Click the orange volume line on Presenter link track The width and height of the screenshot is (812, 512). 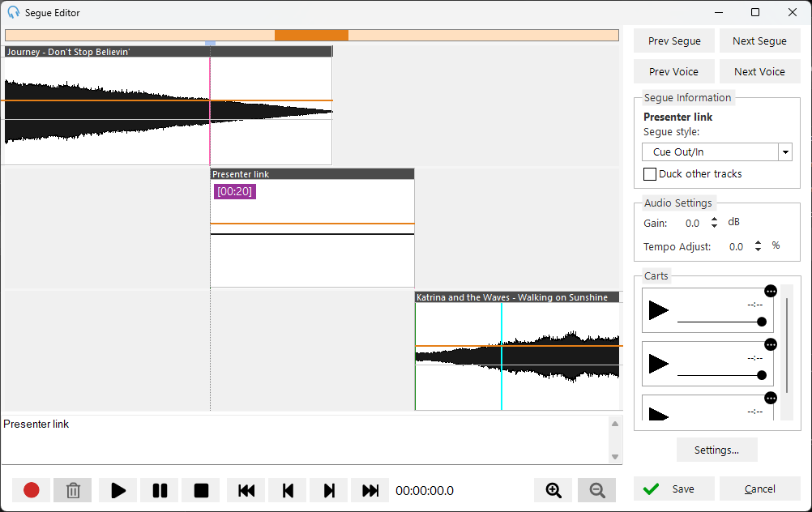(x=312, y=224)
